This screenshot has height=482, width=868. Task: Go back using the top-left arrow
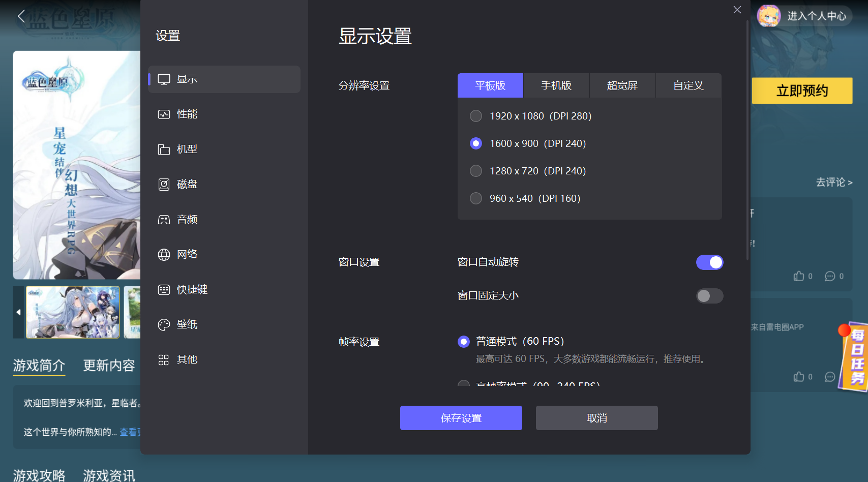[21, 16]
